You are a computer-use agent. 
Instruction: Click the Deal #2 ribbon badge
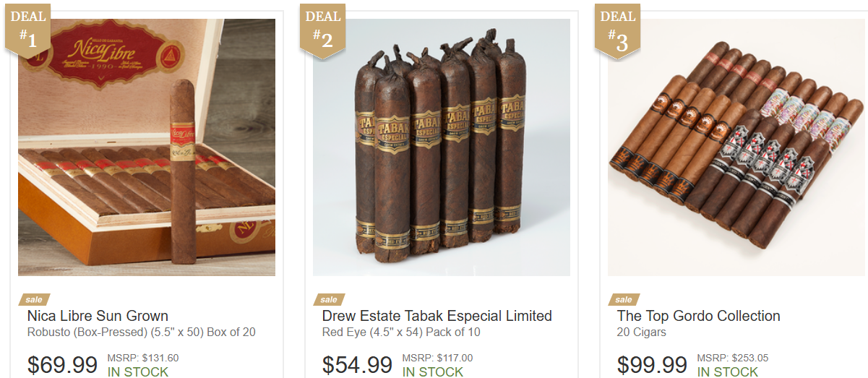(x=323, y=29)
